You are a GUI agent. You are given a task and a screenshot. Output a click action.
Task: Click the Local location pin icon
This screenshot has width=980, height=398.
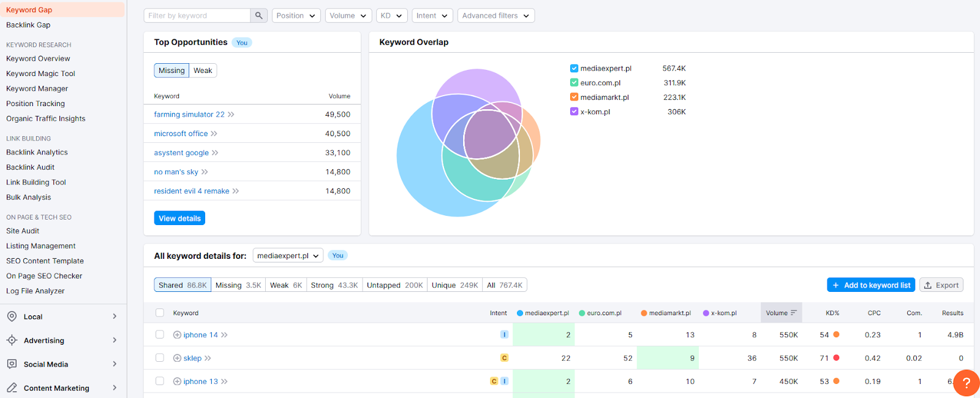click(12, 316)
